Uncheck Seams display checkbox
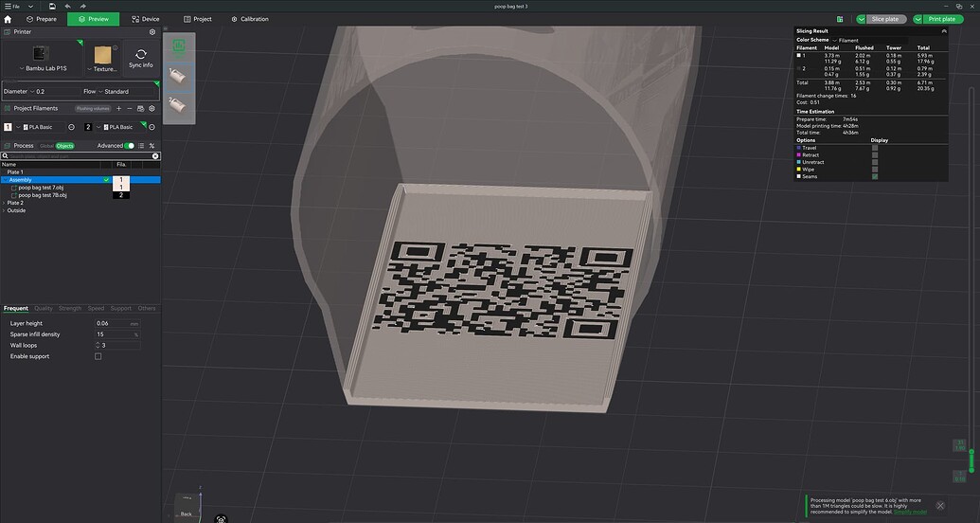The image size is (980, 523). pos(875,176)
